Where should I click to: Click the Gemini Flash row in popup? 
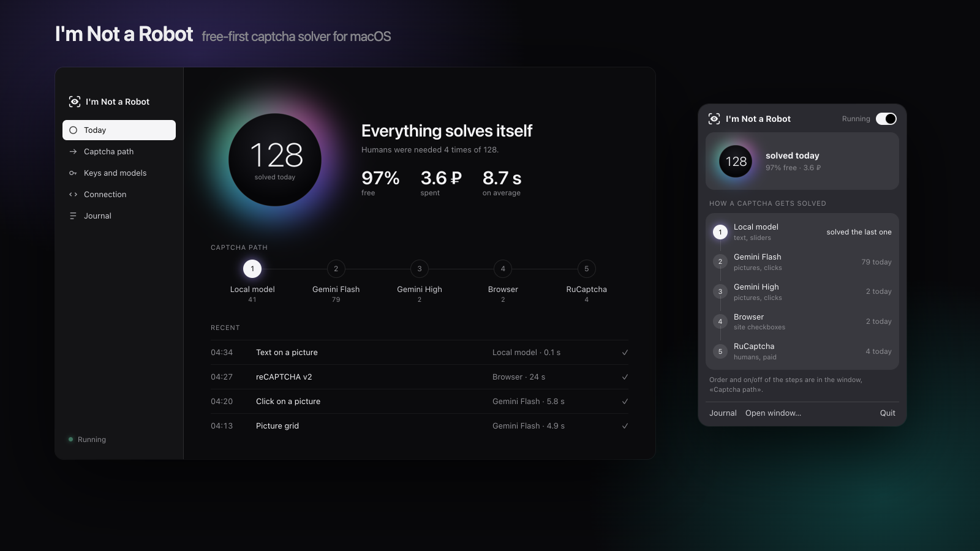pyautogui.click(x=802, y=262)
